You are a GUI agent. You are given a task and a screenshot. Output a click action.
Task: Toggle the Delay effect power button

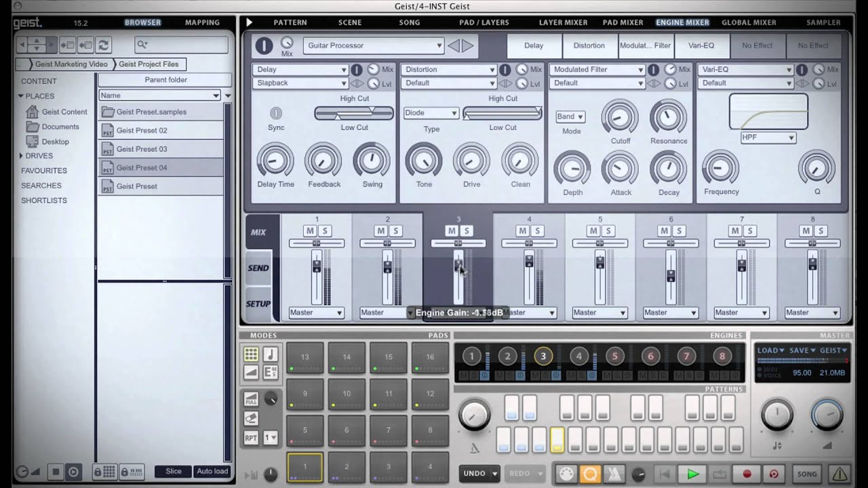[x=357, y=70]
